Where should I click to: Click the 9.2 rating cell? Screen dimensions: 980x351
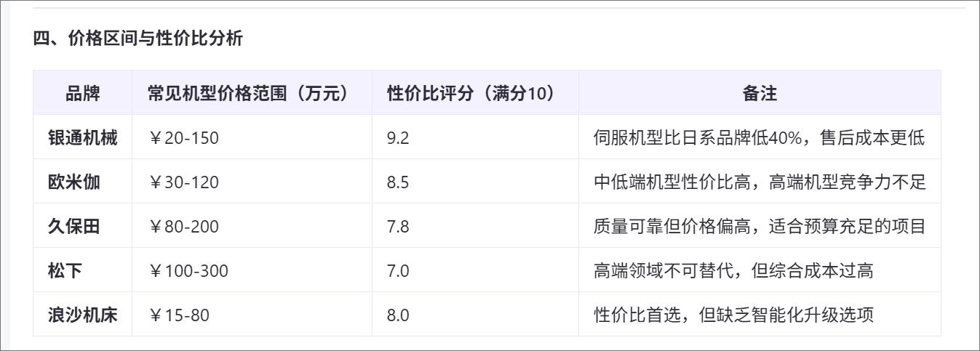398,137
